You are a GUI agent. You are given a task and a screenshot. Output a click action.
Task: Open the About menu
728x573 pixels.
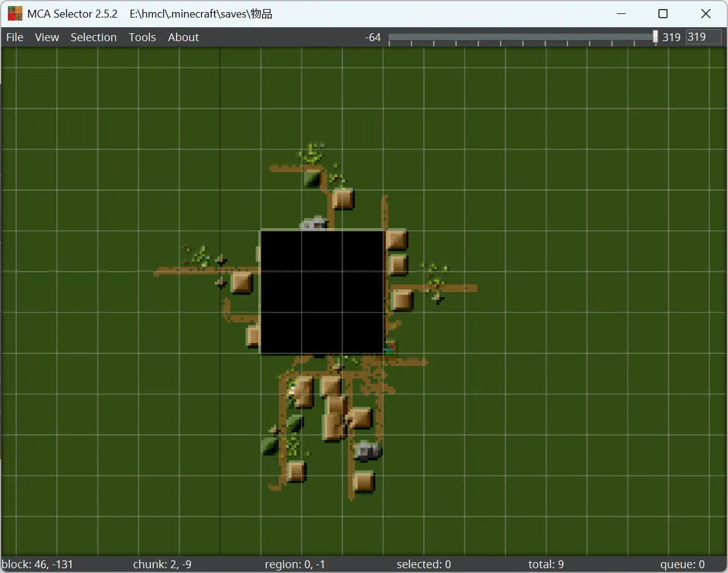(x=183, y=37)
